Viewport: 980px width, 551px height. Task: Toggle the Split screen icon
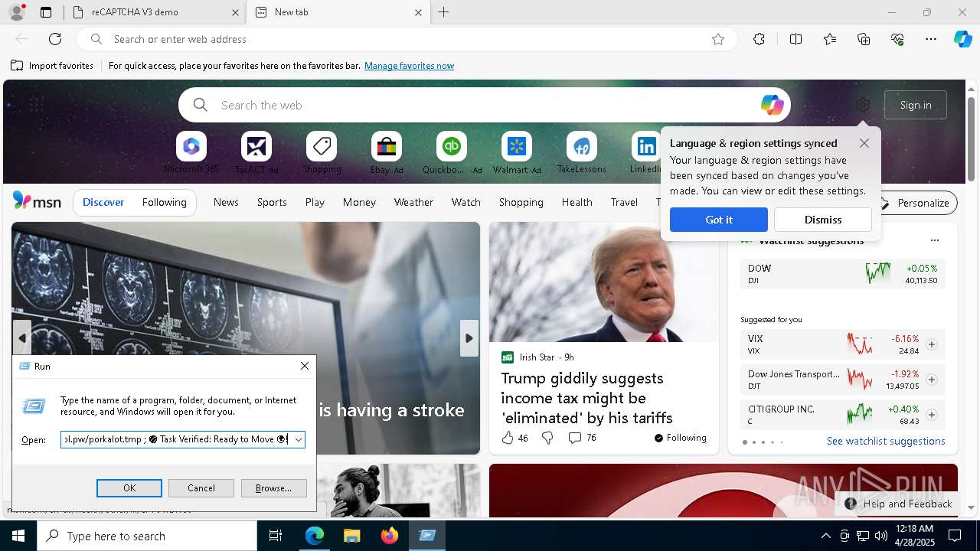(x=795, y=39)
